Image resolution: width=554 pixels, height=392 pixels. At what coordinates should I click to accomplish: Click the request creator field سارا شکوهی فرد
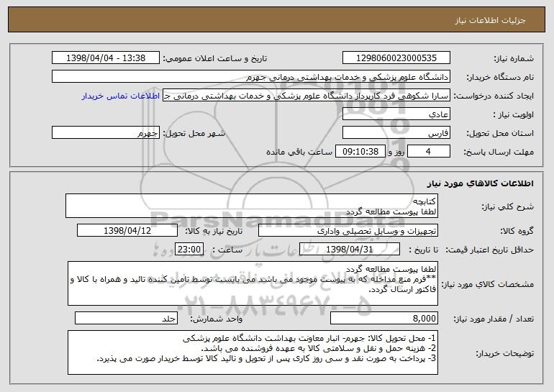coord(306,96)
